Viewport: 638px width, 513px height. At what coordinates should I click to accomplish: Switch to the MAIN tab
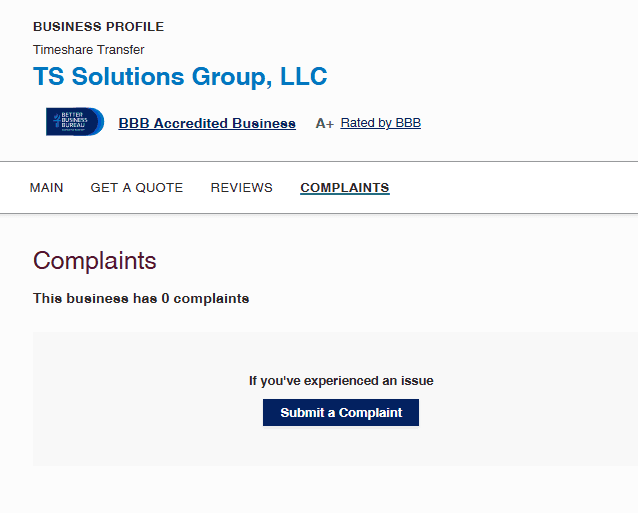[47, 188]
